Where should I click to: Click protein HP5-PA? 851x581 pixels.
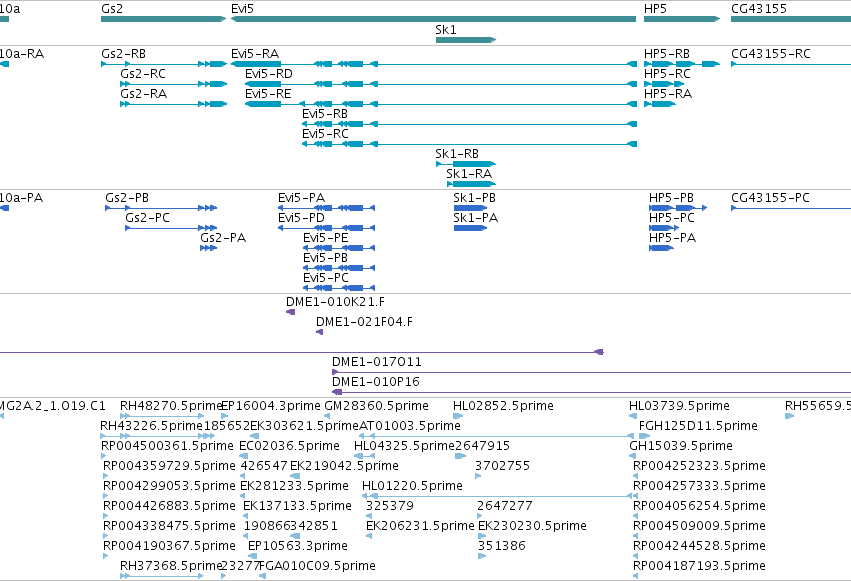(661, 248)
